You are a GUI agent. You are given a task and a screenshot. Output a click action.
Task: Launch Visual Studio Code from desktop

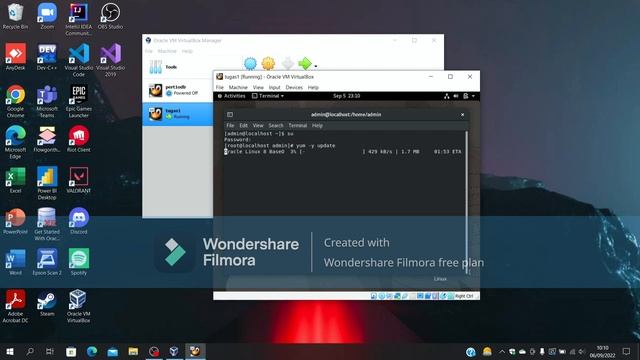coord(78,60)
